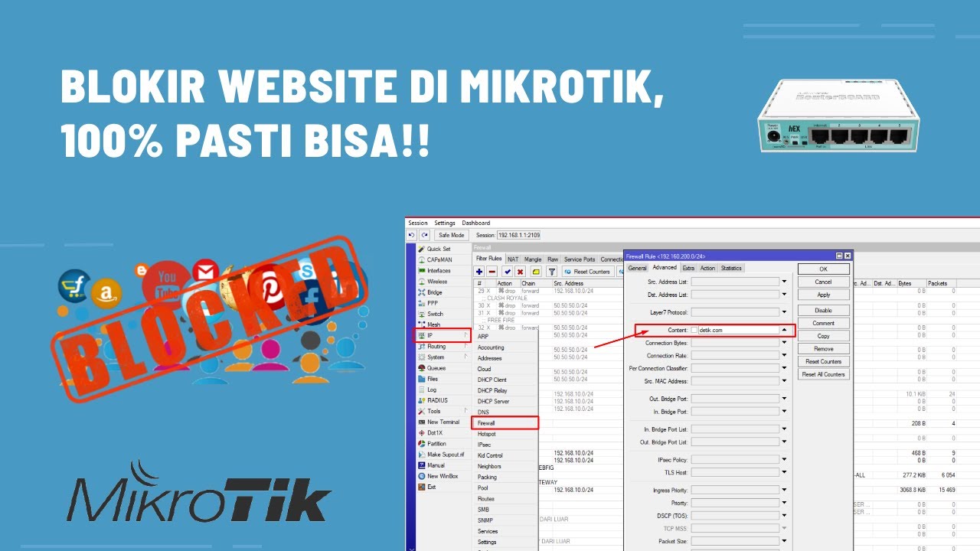
Task: Click Disable button in Firewall Rule
Action: click(x=823, y=310)
